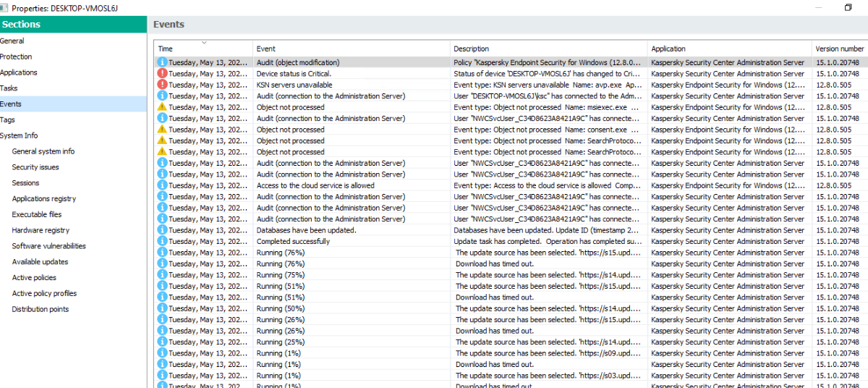Click info icon of DESKTOP-VMOSL6J\ksc connection audit row
This screenshot has width=868, height=388.
coord(163,96)
